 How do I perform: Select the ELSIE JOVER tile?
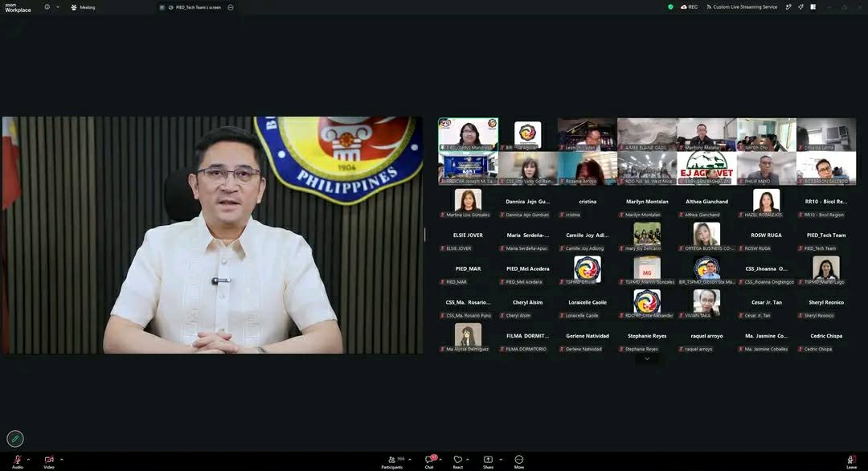(x=468, y=237)
